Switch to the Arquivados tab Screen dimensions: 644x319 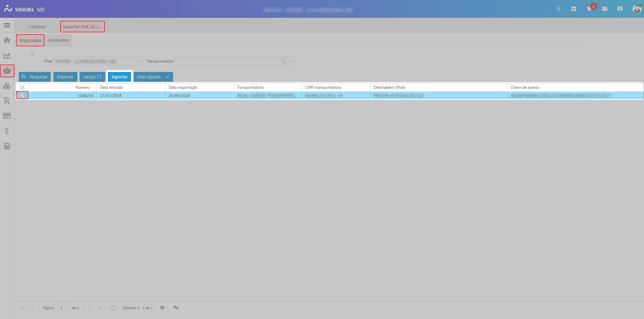click(x=58, y=40)
